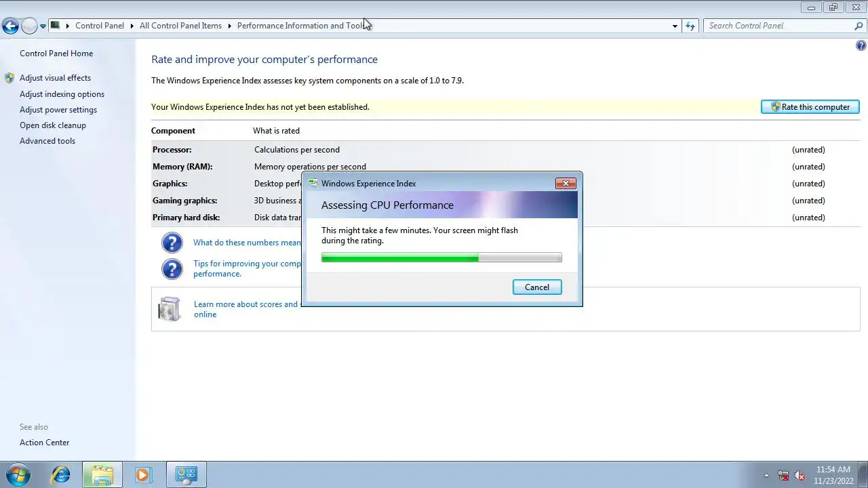Click the Memory (RAM) row label
The image size is (868, 488).
[182, 167]
